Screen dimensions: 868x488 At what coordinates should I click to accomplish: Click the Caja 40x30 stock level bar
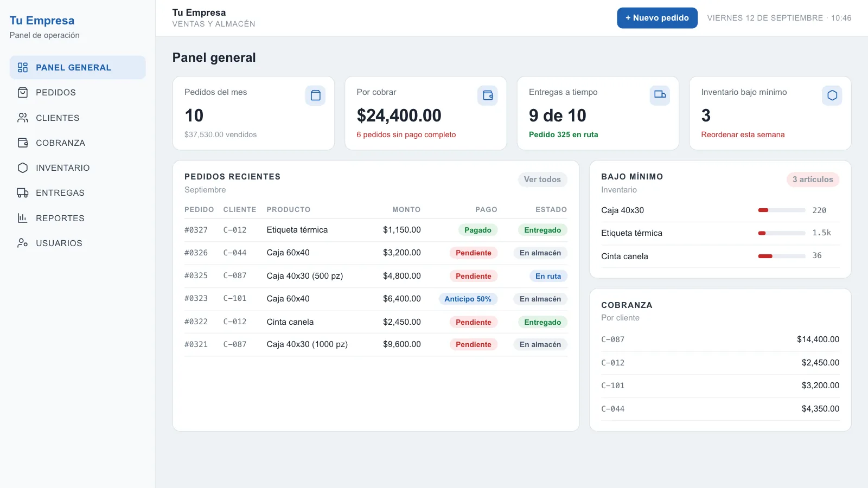point(782,210)
